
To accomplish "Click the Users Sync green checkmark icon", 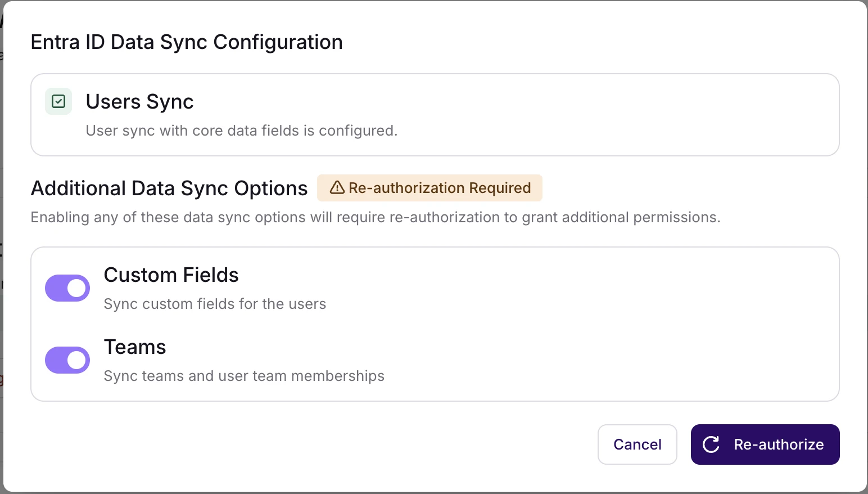I will [58, 101].
